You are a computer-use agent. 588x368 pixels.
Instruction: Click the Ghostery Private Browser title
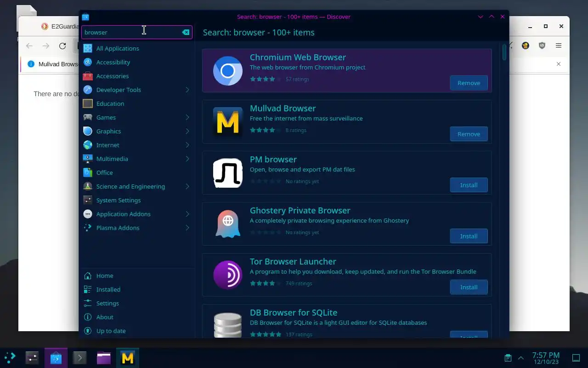coord(300,210)
